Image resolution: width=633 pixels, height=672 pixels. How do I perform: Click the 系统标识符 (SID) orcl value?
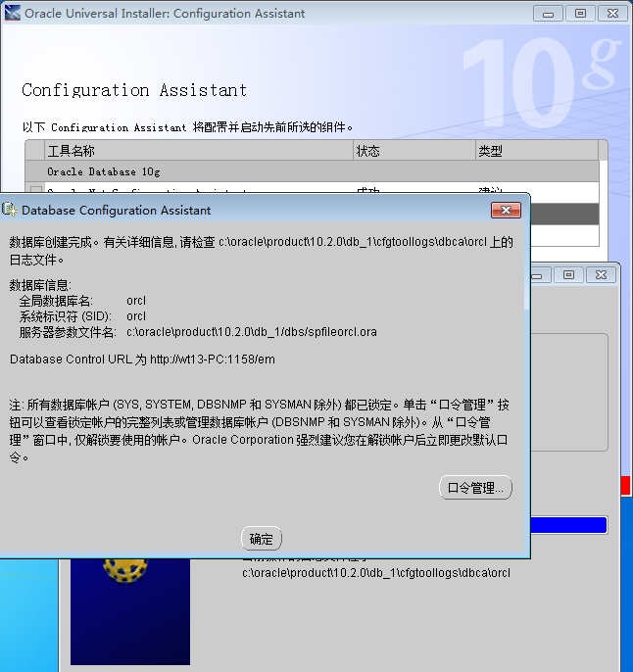(136, 316)
